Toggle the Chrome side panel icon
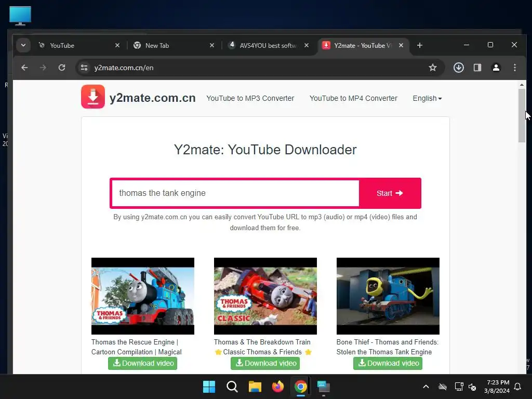532x399 pixels. click(477, 68)
